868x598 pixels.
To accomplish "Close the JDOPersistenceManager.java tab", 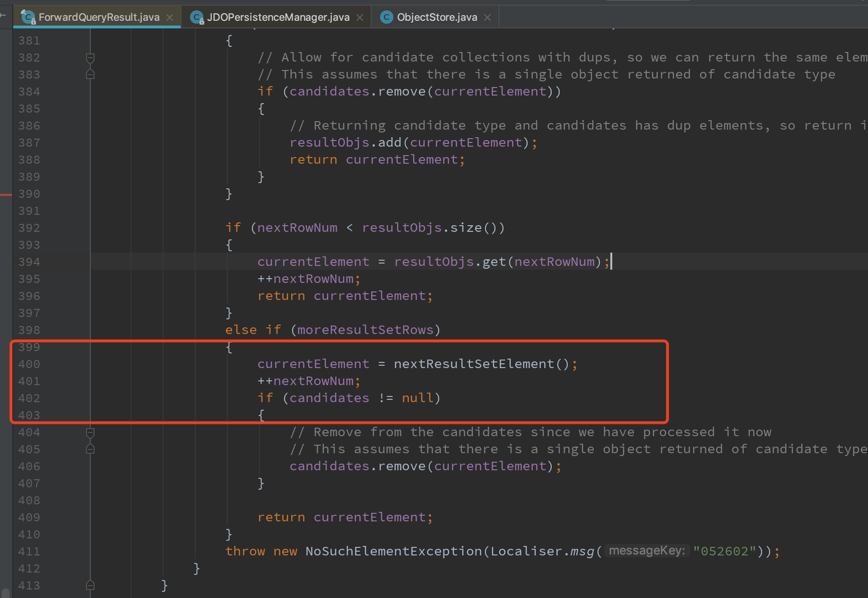I will (x=360, y=17).
